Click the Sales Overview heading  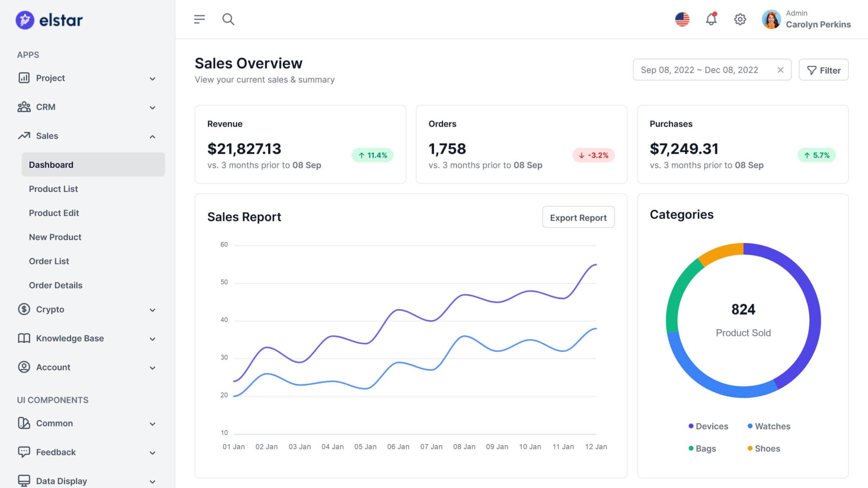point(248,63)
